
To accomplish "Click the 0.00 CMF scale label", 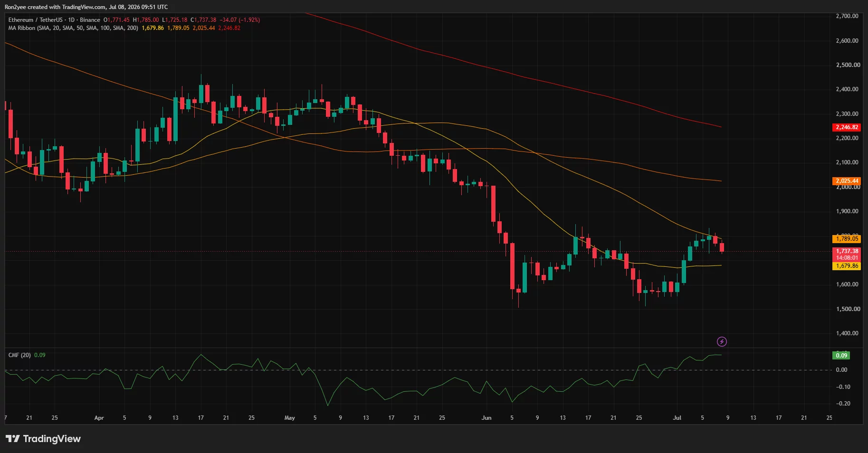I will 841,370.
